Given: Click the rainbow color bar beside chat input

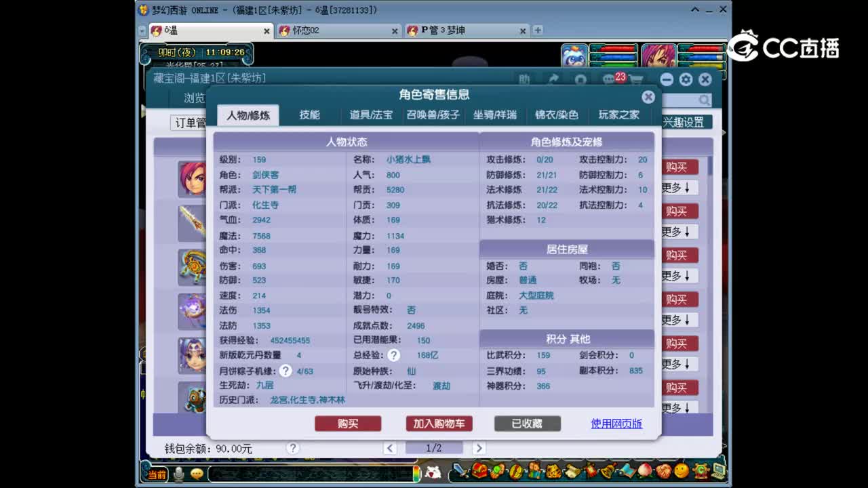Looking at the screenshot, I should 416,474.
